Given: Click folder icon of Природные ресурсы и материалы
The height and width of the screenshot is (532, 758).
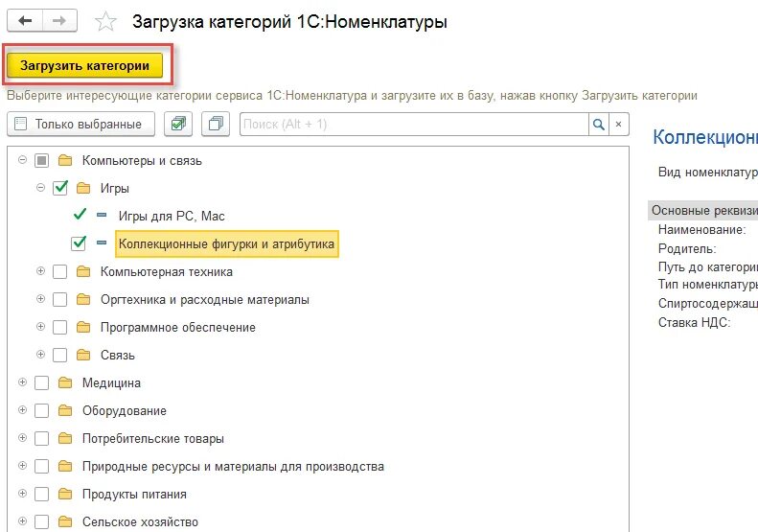Looking at the screenshot, I should (65, 466).
